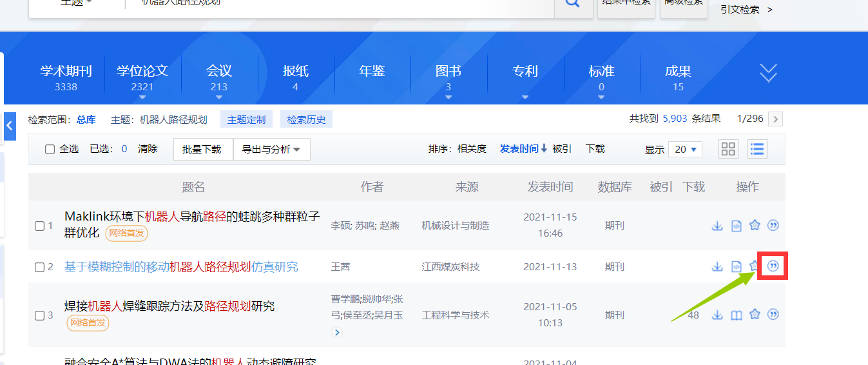Click the 网络首发 tag on result 3
Screen dimensions: 868x365
click(x=88, y=322)
